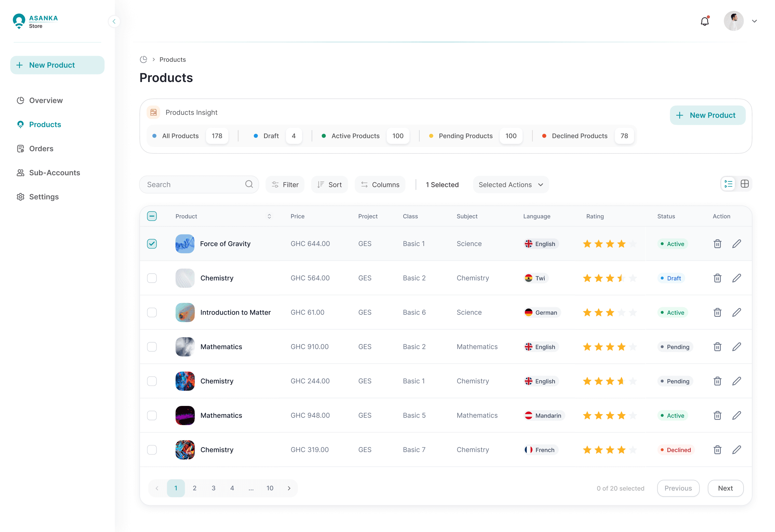Edit the Introduction to Matter product
The width and height of the screenshot is (775, 532).
[736, 312]
